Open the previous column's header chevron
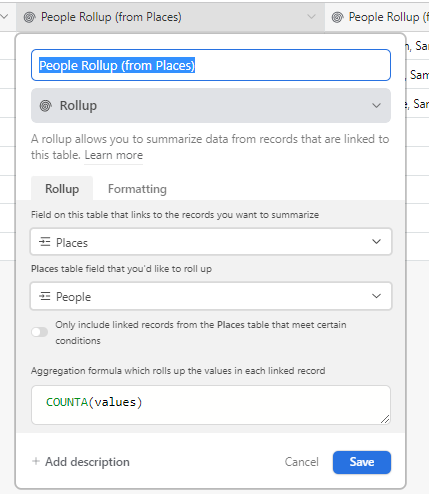 [4, 16]
